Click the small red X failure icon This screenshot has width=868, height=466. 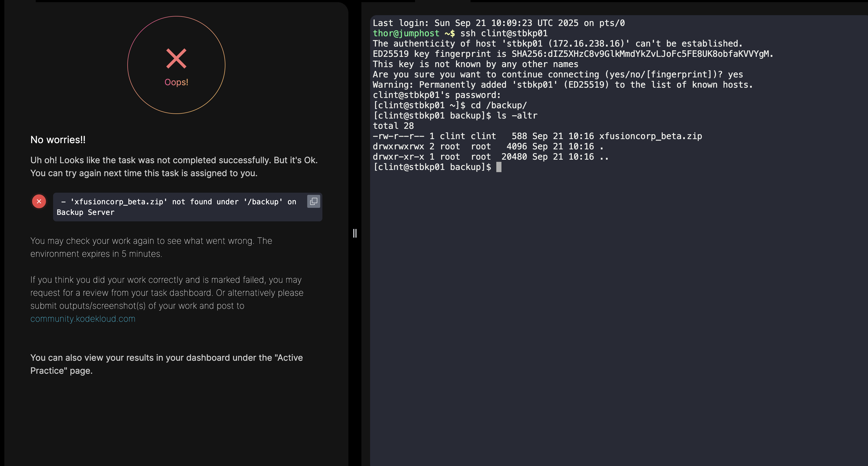click(x=39, y=201)
